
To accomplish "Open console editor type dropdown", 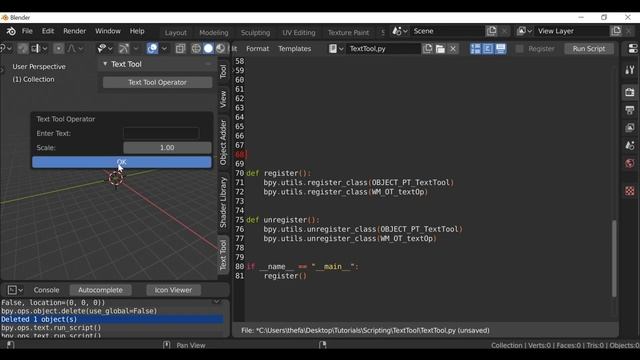I will [15, 290].
